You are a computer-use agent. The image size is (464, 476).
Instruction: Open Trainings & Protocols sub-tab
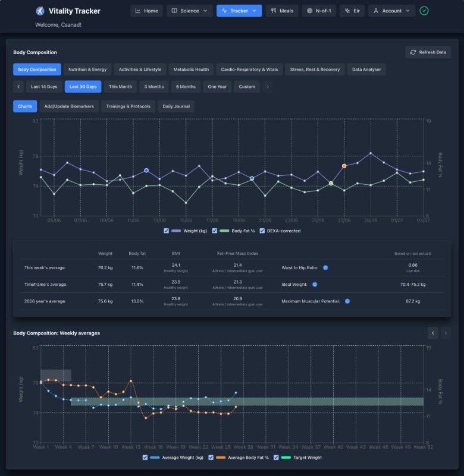pos(128,106)
